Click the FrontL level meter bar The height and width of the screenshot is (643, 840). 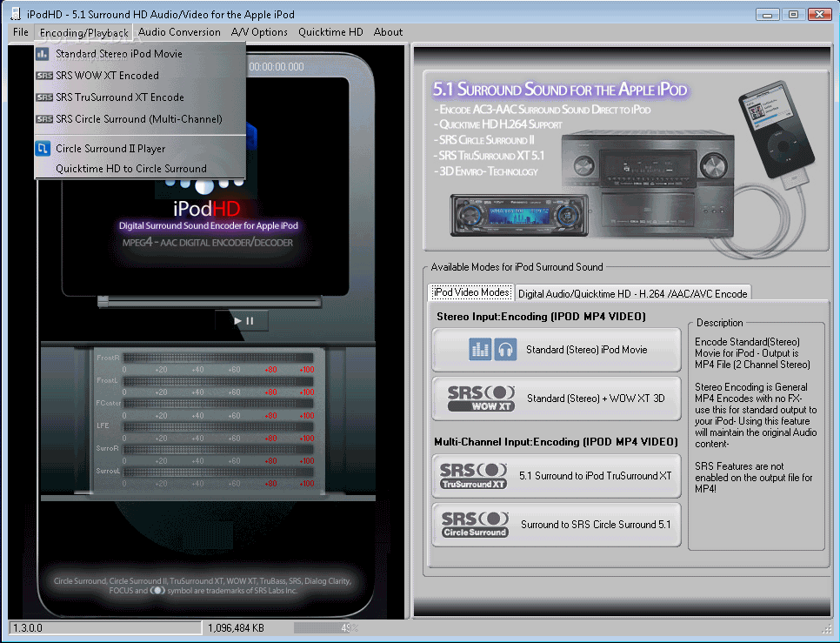pos(218,381)
